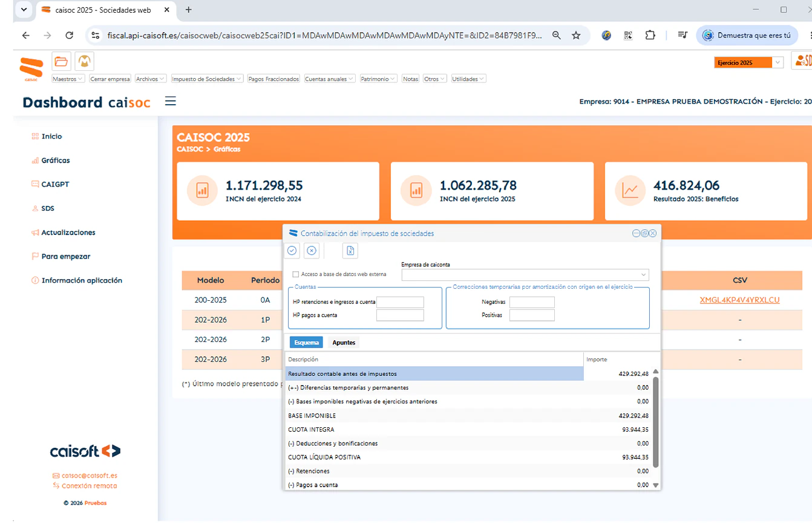Open the Otros dropdown menu

point(434,79)
